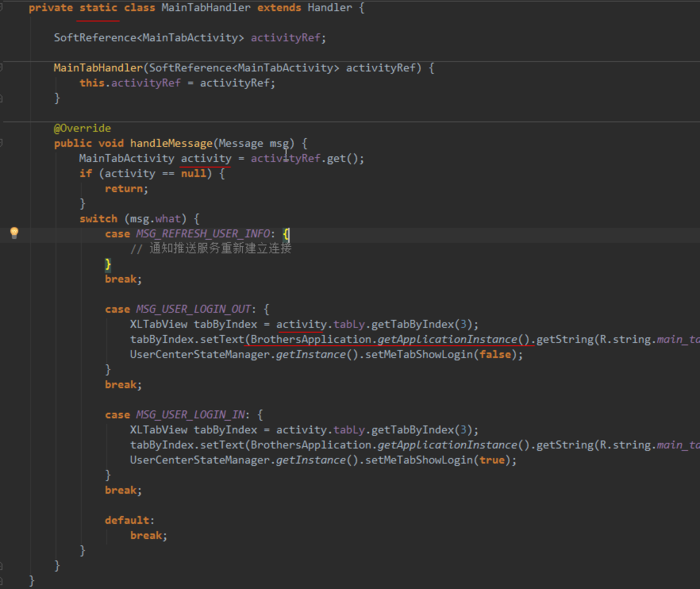
Task: Click the switch (msg.what) statement
Action: click(139, 219)
